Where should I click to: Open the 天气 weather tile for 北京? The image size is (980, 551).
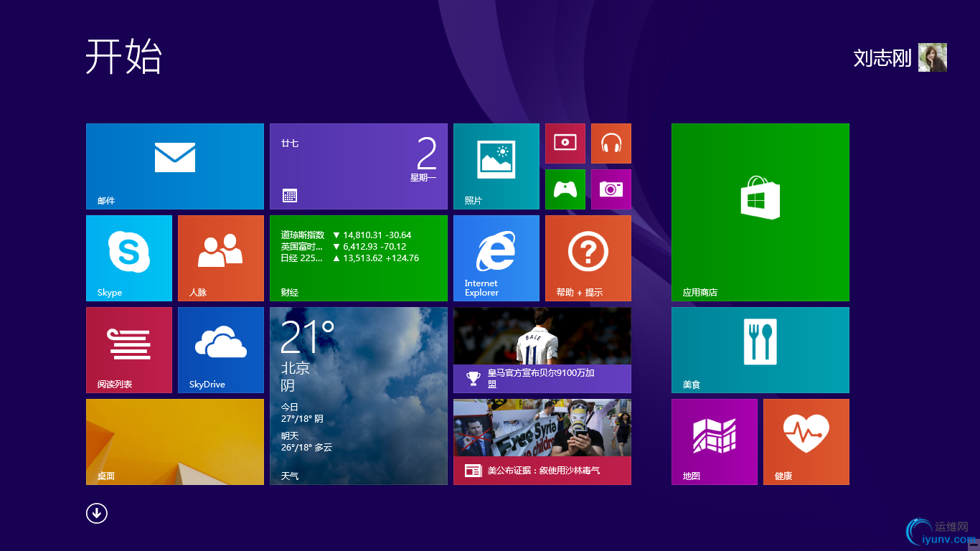point(359,396)
